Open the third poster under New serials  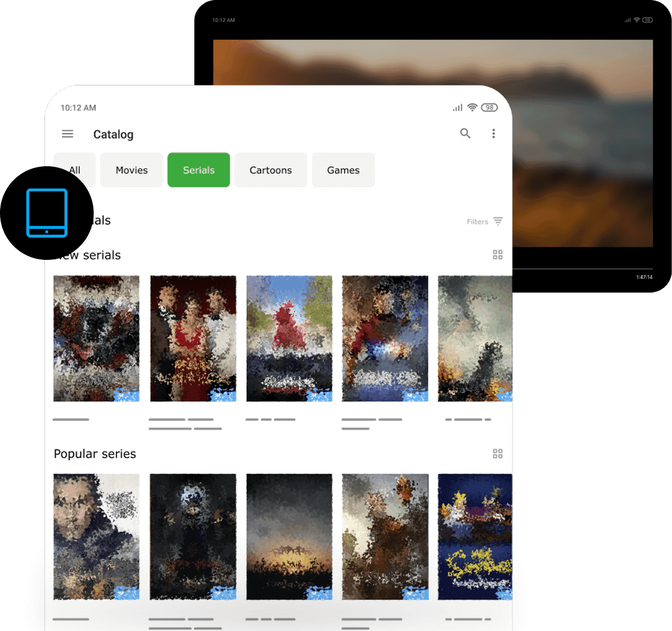click(x=289, y=339)
